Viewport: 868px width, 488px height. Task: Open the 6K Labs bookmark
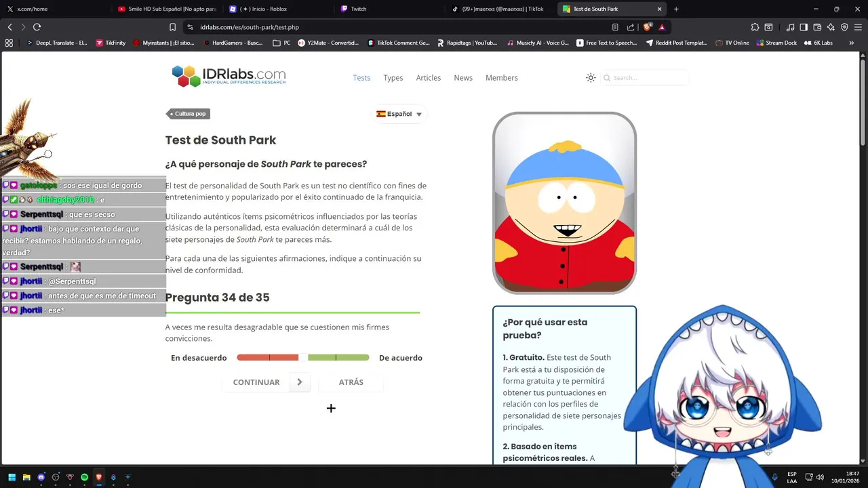[x=818, y=43]
